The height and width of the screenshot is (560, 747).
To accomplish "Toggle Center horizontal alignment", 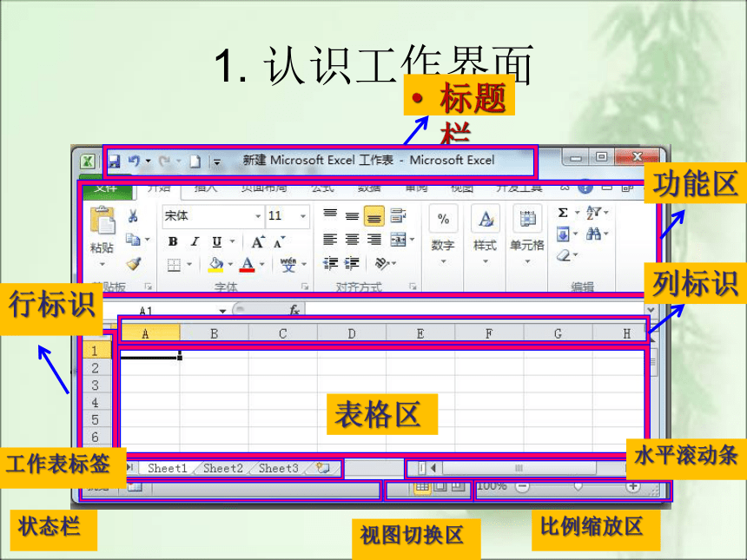I will click(x=352, y=239).
